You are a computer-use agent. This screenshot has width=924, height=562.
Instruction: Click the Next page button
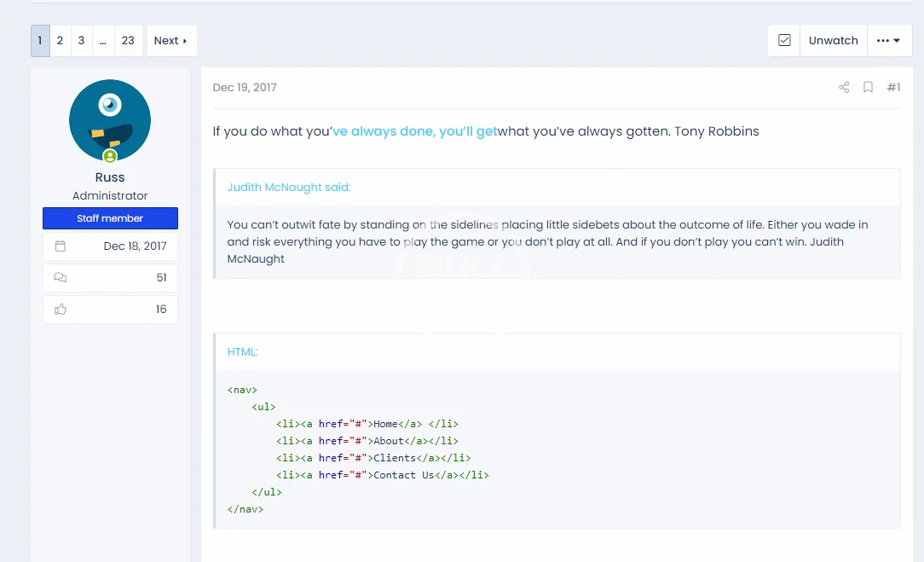click(x=170, y=41)
